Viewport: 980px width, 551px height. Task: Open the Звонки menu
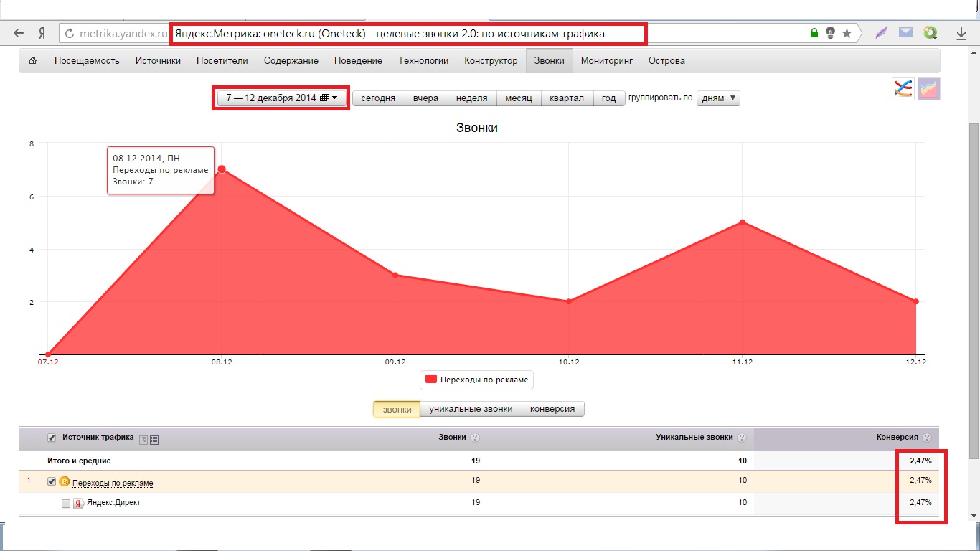click(x=549, y=61)
